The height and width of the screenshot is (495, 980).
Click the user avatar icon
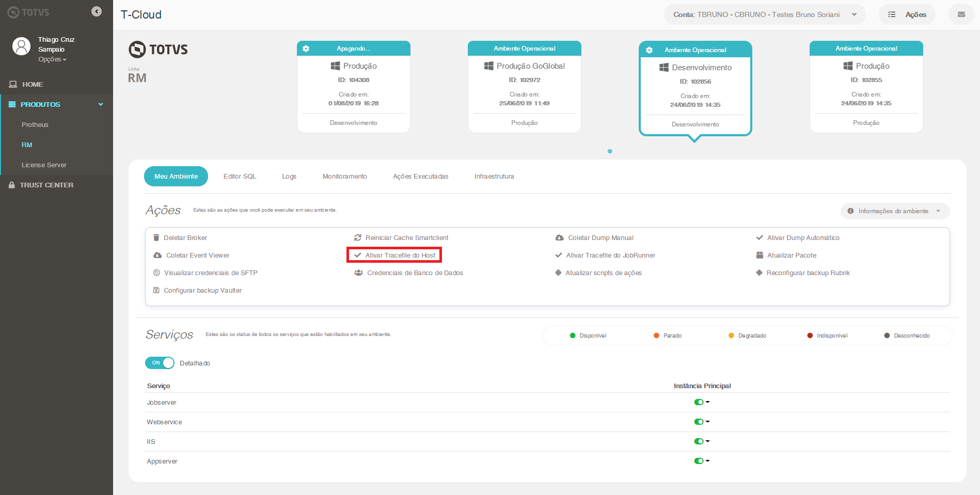21,46
